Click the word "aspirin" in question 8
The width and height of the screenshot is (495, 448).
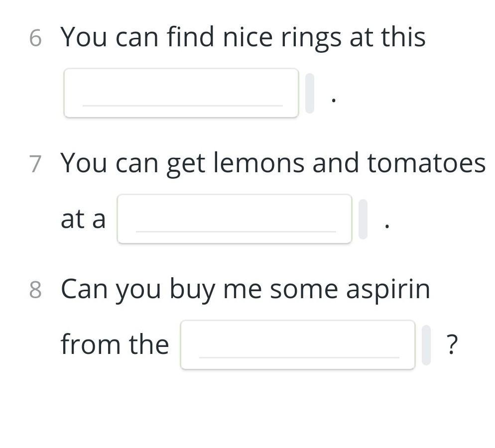pyautogui.click(x=388, y=290)
